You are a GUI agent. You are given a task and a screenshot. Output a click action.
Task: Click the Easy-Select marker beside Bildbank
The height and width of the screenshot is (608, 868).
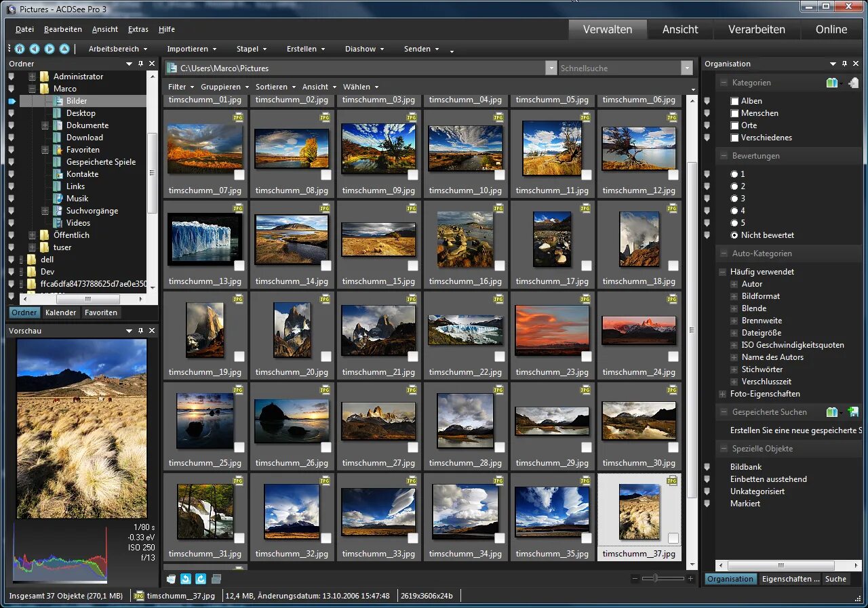[x=707, y=467]
